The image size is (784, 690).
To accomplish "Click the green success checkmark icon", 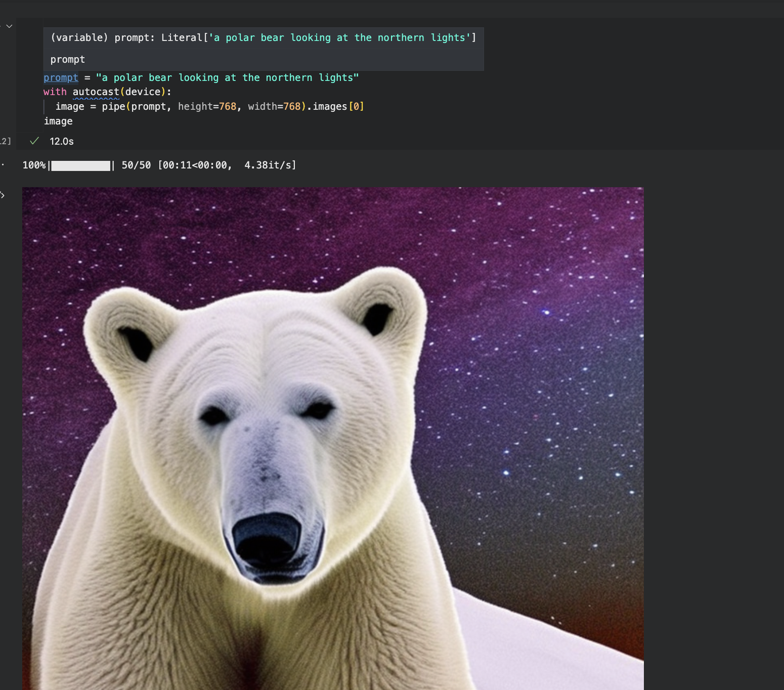I will click(34, 141).
